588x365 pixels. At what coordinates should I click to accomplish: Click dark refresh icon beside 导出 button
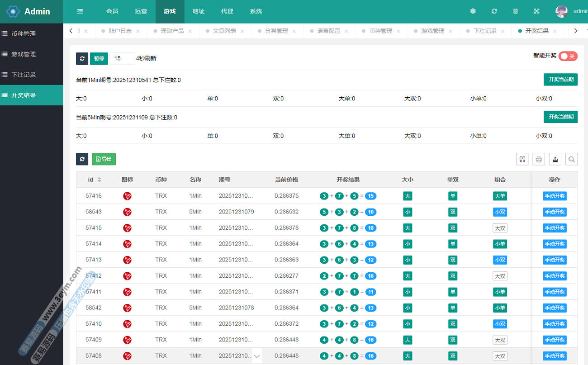(82, 159)
